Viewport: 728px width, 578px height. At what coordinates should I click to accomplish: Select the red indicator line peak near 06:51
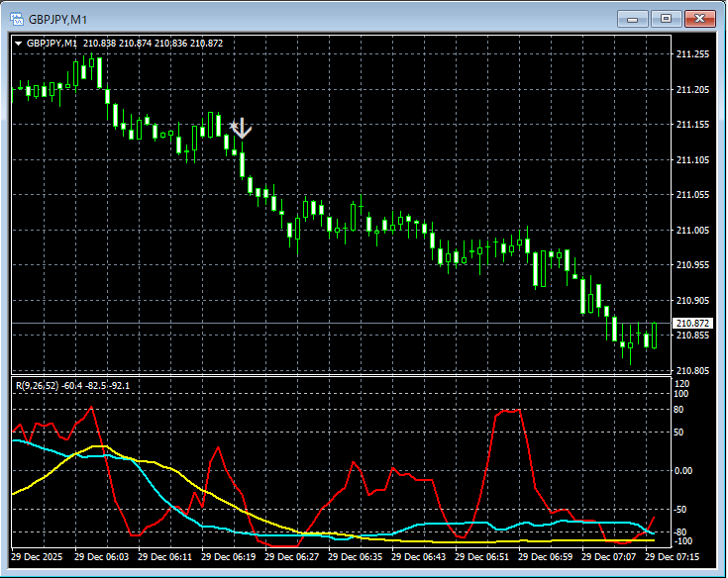pyautogui.click(x=507, y=411)
